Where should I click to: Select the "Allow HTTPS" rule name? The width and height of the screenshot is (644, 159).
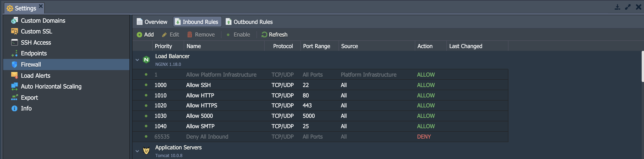pyautogui.click(x=201, y=105)
